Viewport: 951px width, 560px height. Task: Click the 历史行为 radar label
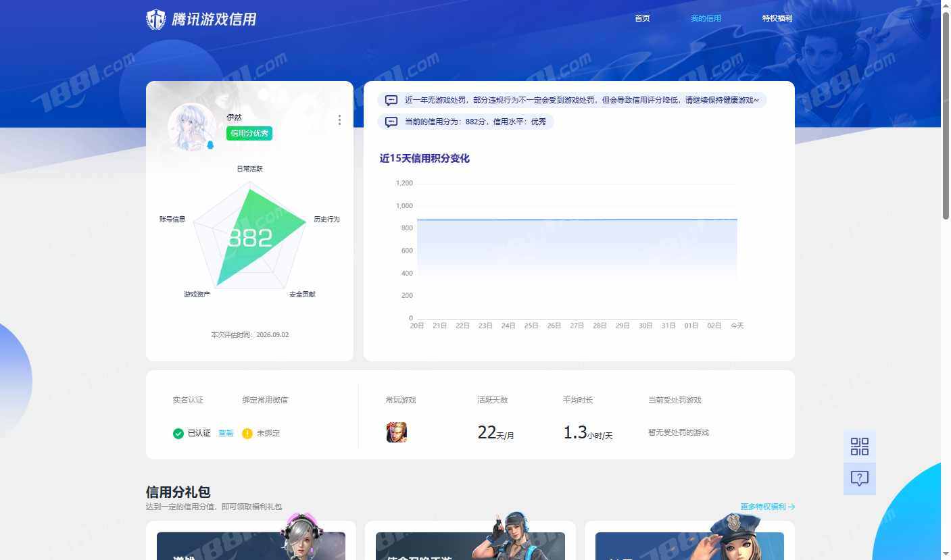tap(326, 220)
